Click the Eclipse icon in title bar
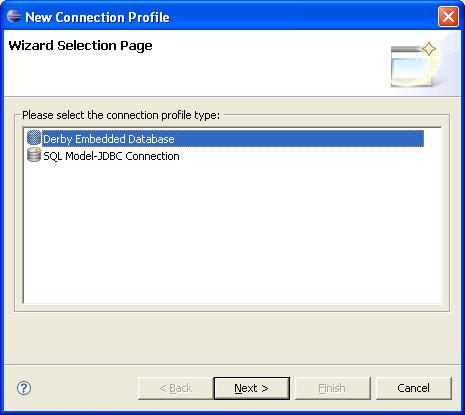The width and height of the screenshot is (465, 415). (x=14, y=16)
